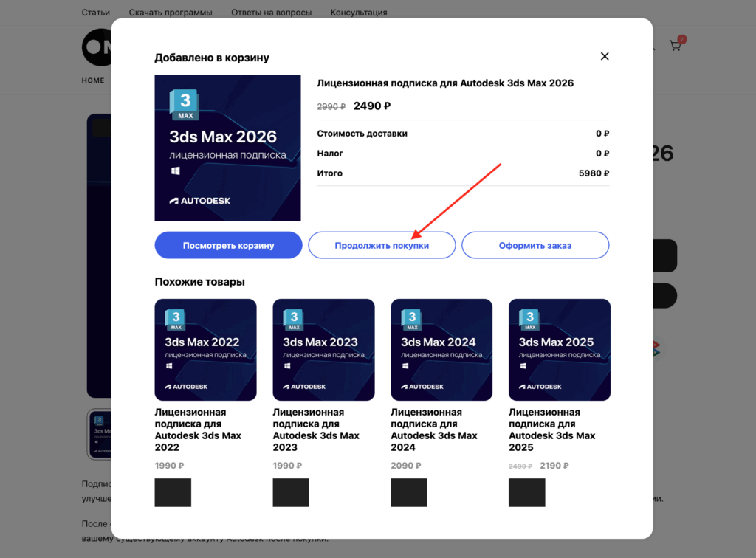Select the 3ds Max 2025 thumbnail
This screenshot has width=756, height=558.
[560, 349]
